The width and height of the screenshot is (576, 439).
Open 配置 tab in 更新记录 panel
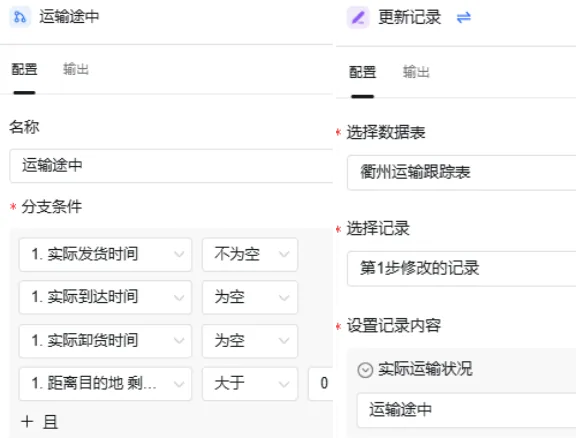pos(363,72)
